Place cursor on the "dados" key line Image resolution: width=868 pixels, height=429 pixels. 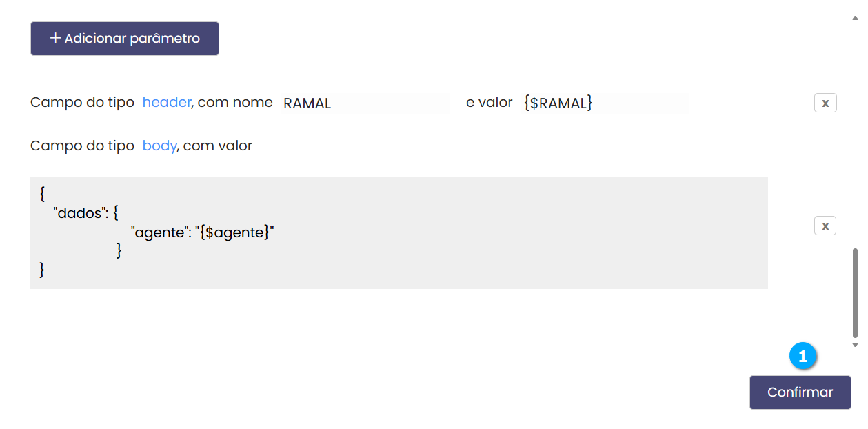tap(80, 214)
